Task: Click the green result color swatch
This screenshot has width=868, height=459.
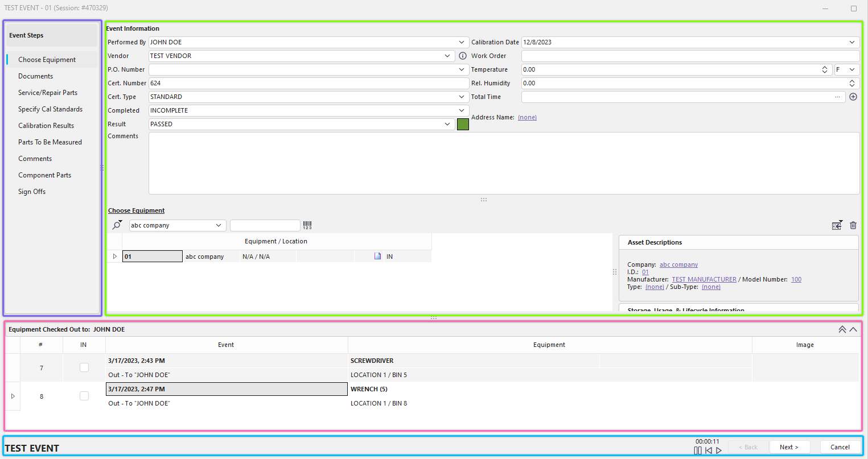Action: coord(463,124)
